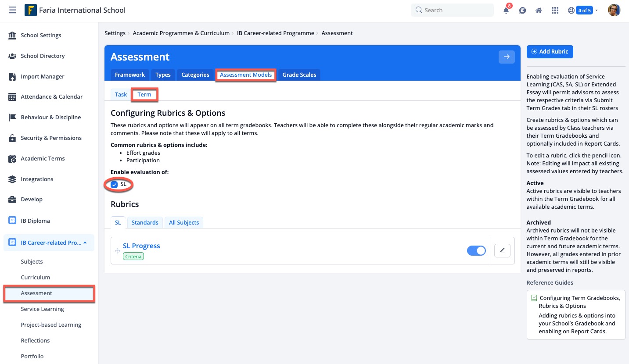Click the blue right-arrow on the Assessment banner
The width and height of the screenshot is (629, 364).
coord(507,57)
